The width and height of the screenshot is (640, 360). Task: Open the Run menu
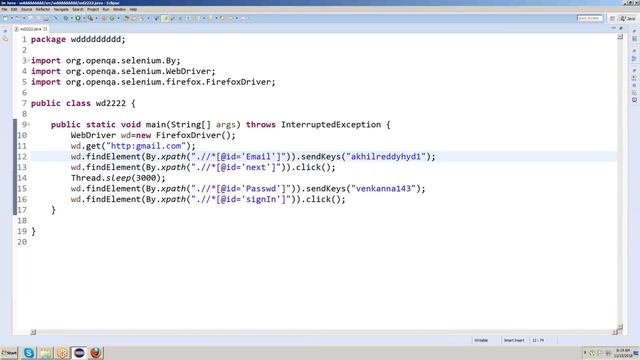[106, 9]
